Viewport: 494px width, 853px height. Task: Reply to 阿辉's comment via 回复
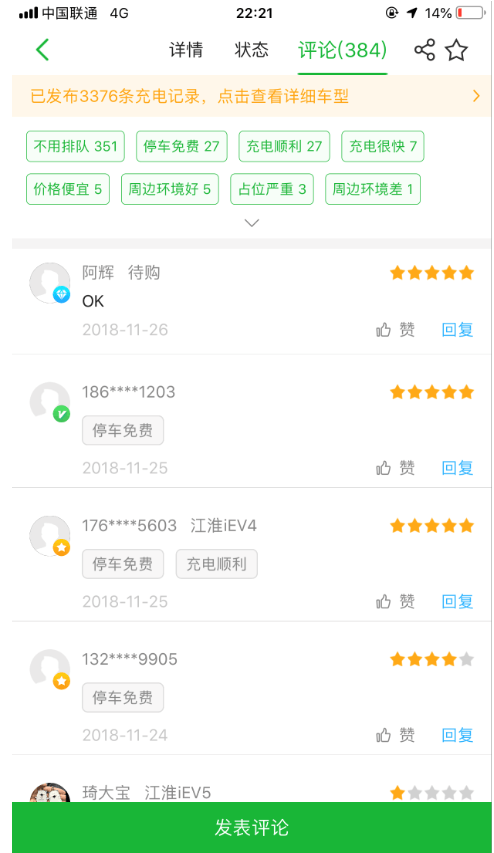458,330
